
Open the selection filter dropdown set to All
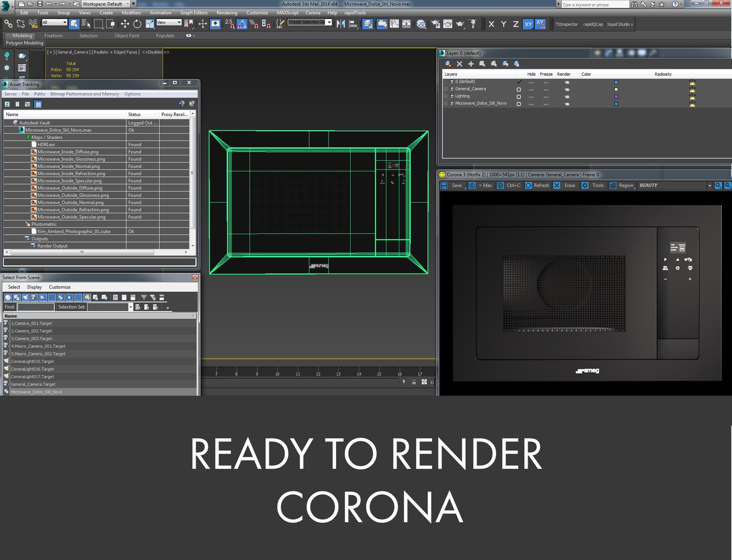tap(54, 22)
